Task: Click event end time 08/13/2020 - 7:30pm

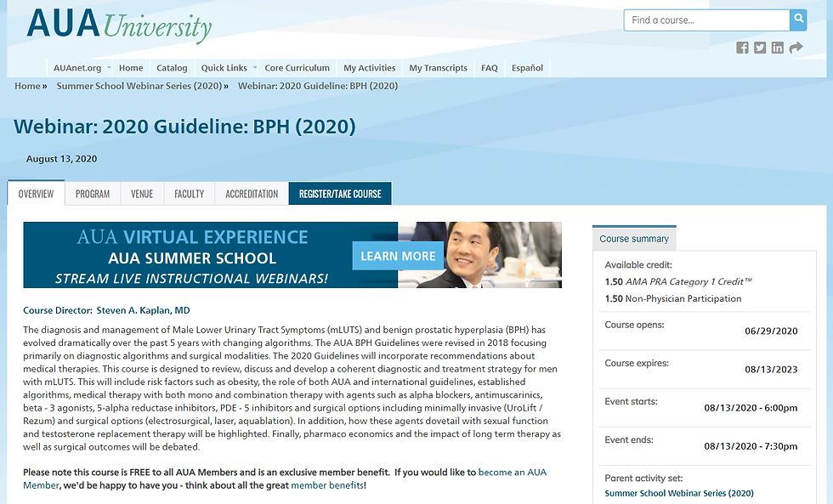Action: click(x=751, y=446)
